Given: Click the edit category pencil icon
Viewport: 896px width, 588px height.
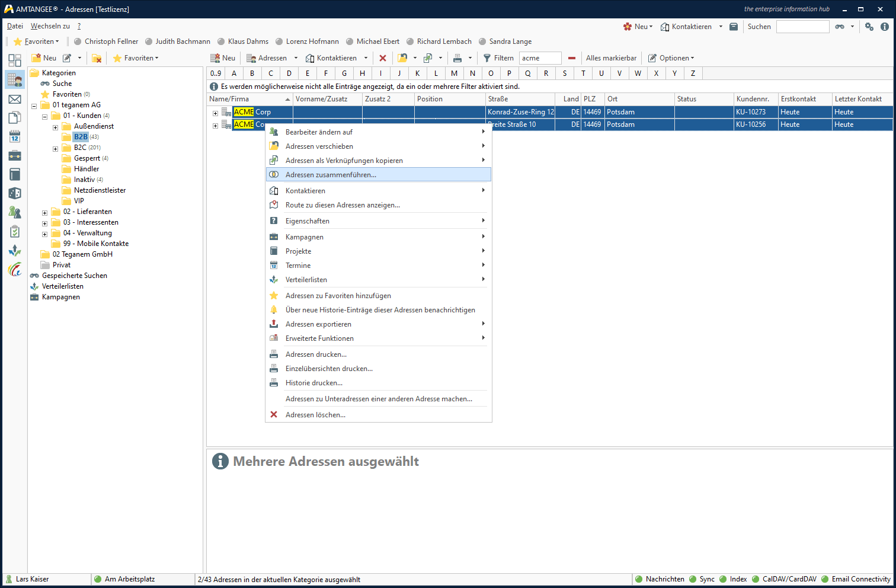Looking at the screenshot, I should pos(67,58).
